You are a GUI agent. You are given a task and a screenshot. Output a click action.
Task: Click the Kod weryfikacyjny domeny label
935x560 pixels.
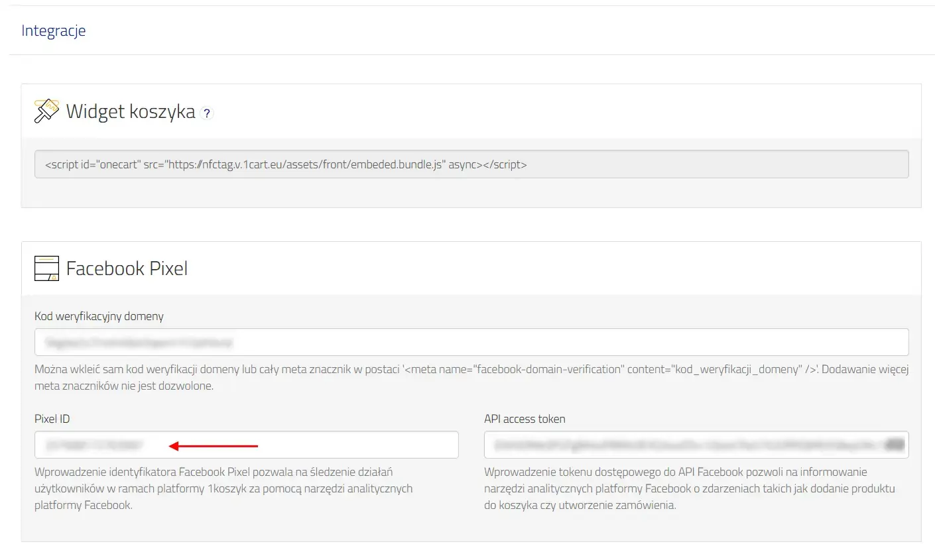(99, 316)
